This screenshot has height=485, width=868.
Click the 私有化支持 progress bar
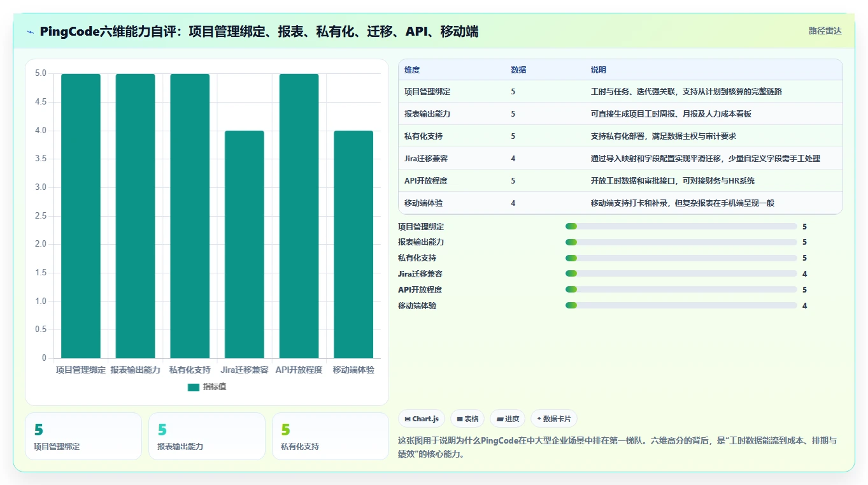tap(681, 258)
